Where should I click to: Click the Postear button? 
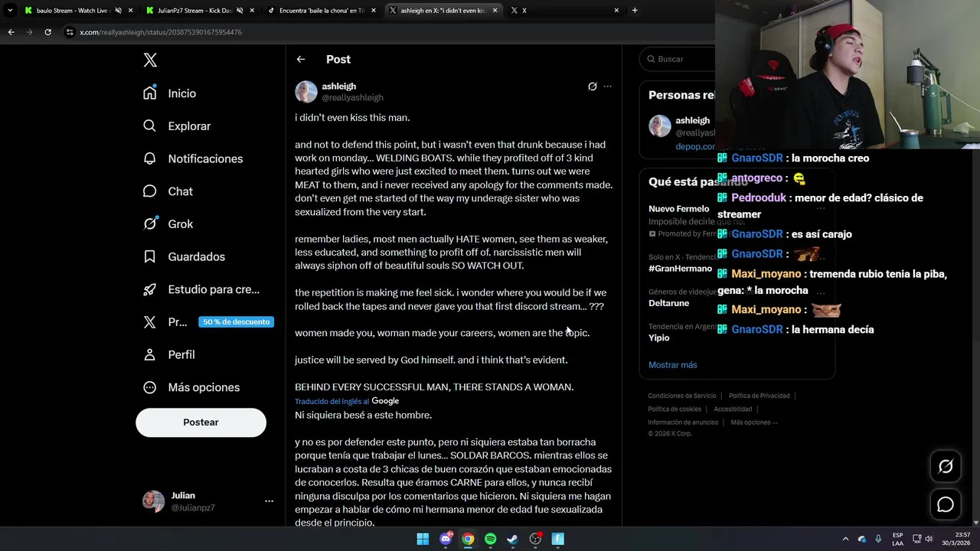(201, 422)
